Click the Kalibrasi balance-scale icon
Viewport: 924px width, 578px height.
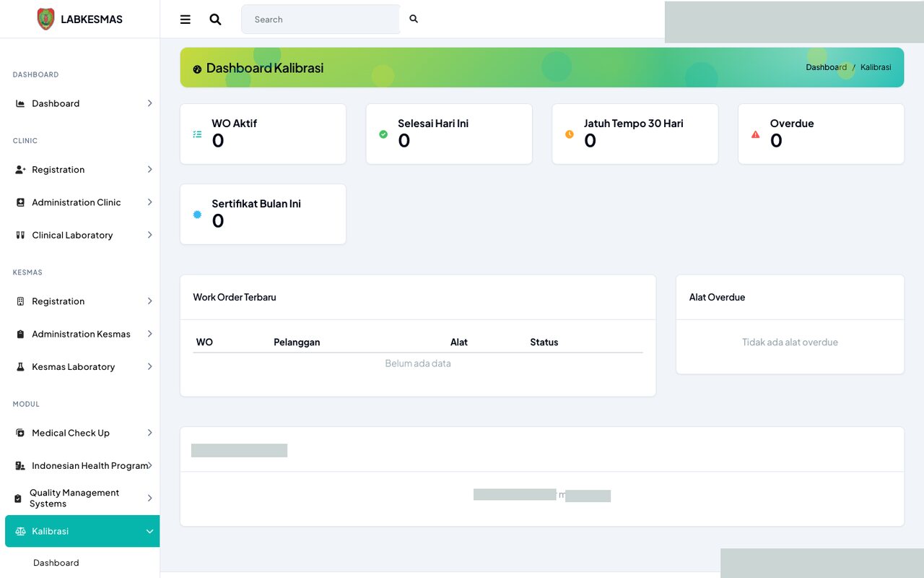point(20,531)
